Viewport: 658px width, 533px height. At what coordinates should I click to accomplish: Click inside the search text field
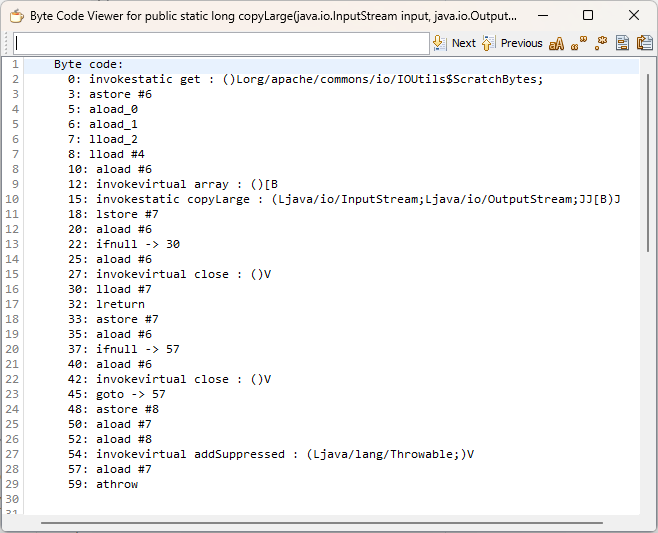tap(220, 43)
